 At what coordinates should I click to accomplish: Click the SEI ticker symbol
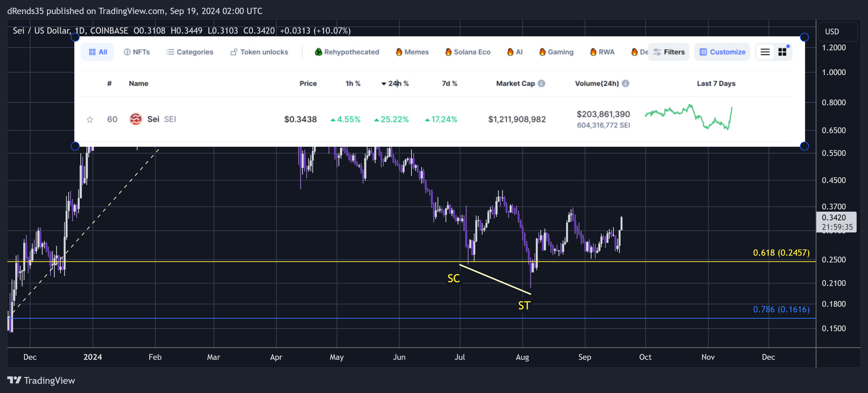click(x=170, y=119)
